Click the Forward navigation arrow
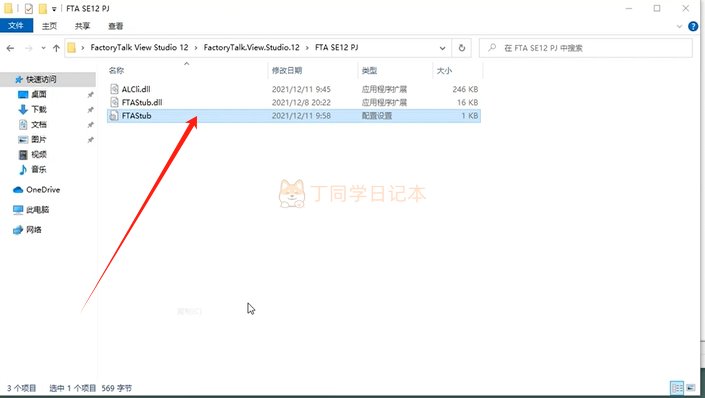The height and width of the screenshot is (398, 705). tap(28, 48)
